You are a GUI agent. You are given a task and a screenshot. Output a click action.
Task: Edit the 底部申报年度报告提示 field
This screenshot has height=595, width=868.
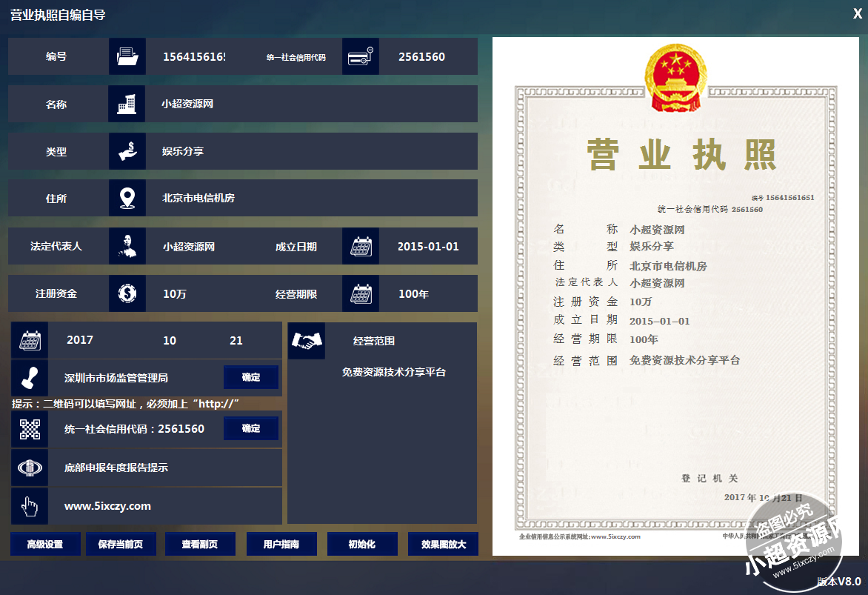165,468
